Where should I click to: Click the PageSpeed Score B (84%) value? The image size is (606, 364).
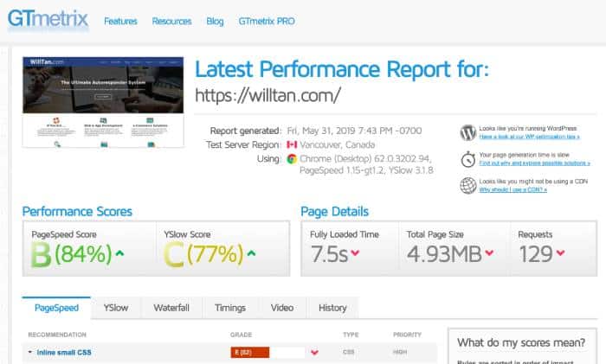[72, 254]
